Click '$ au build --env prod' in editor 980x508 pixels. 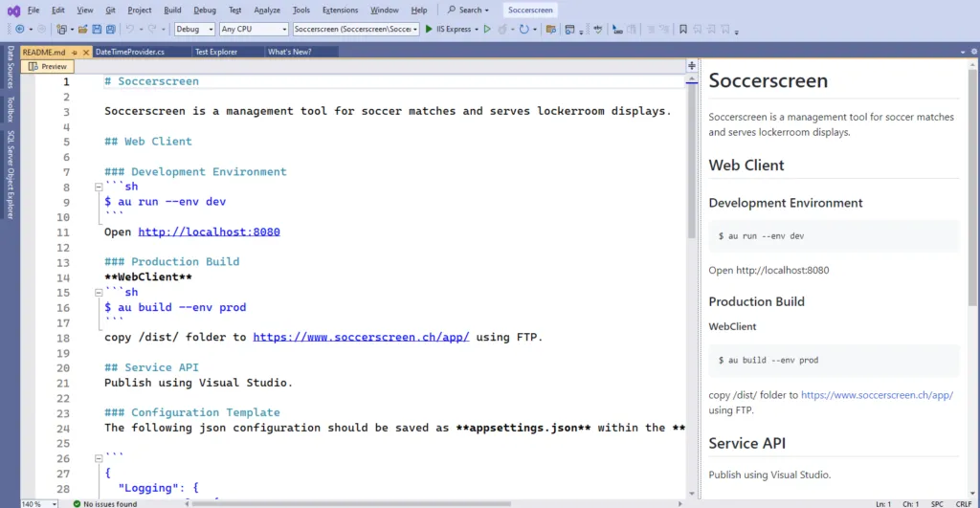175,307
